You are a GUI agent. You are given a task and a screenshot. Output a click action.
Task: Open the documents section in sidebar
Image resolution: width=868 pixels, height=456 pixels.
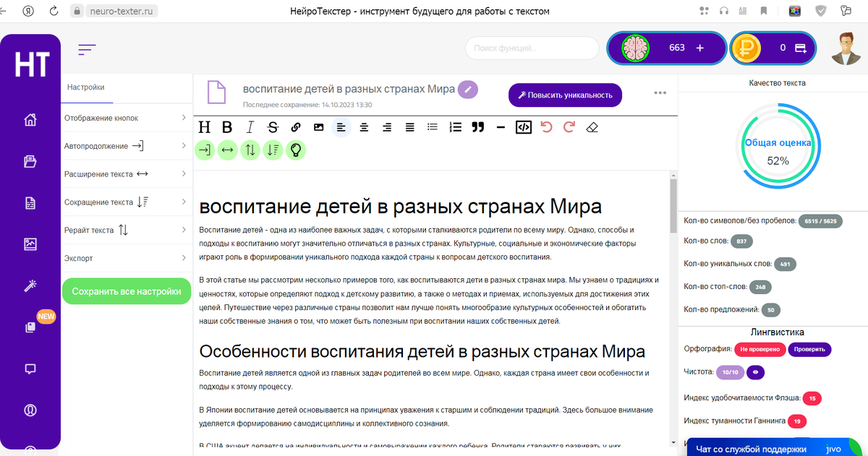tap(30, 202)
